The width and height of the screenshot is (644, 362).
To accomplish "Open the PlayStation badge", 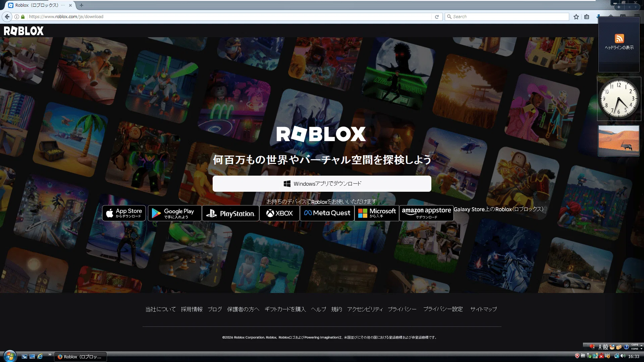I will (x=231, y=213).
